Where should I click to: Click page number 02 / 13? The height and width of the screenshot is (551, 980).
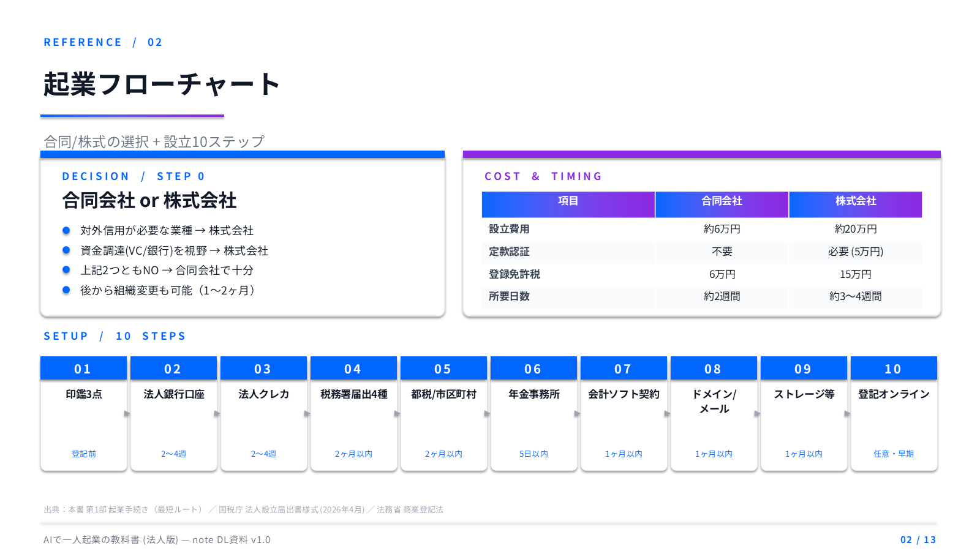click(918, 539)
